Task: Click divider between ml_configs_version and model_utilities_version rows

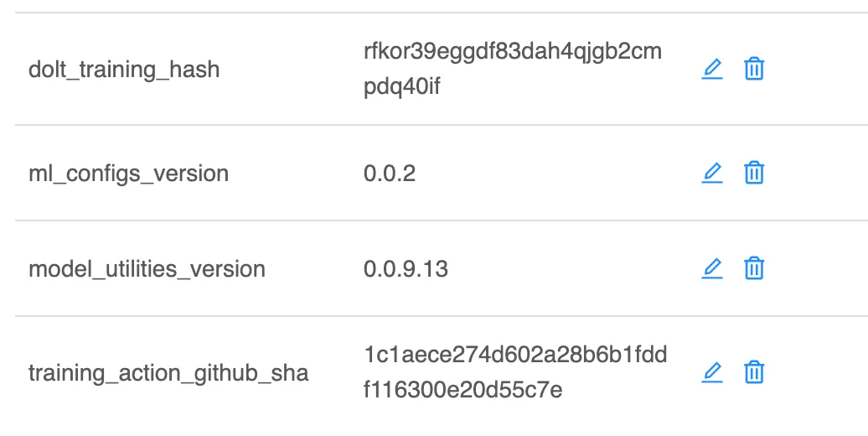Action: pyautogui.click(x=434, y=221)
